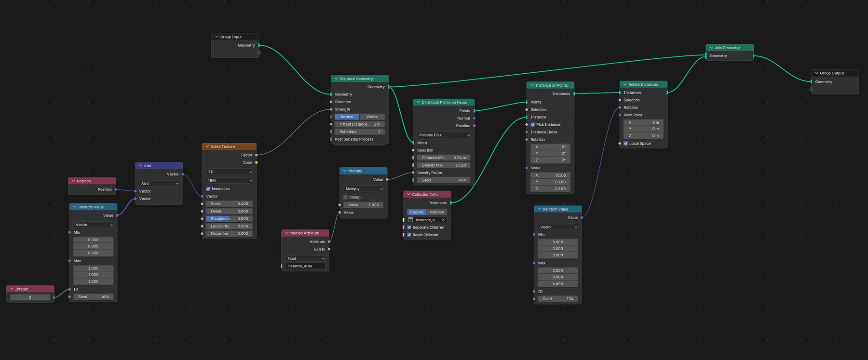The image size is (868, 360).
Task: Collapse the Instance on Points node
Action: (532, 85)
